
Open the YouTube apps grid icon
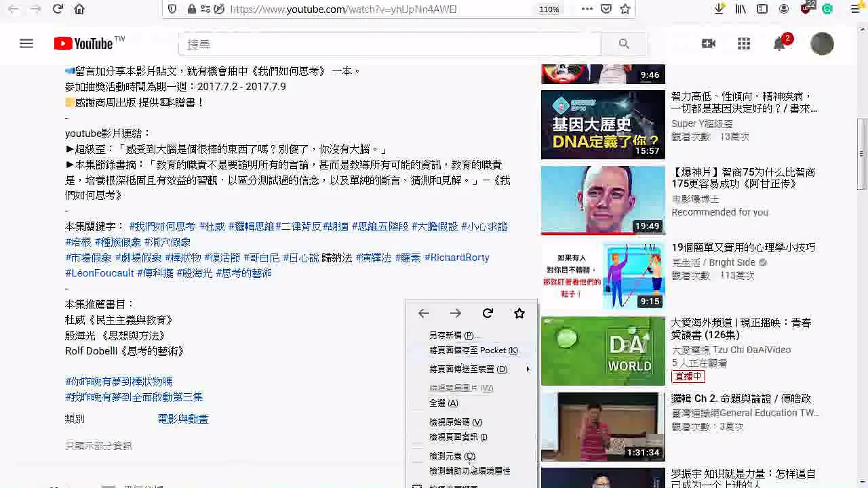(744, 44)
